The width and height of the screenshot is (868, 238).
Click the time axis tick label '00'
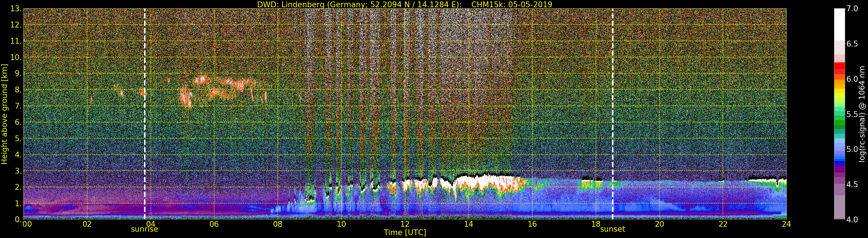coord(27,224)
